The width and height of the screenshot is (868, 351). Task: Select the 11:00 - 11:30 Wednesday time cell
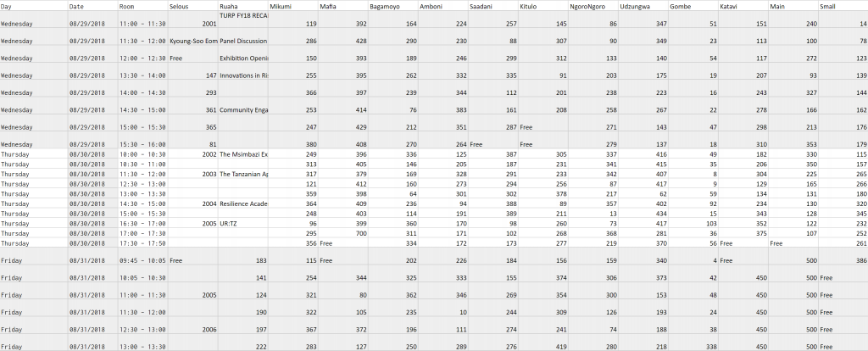tap(142, 24)
